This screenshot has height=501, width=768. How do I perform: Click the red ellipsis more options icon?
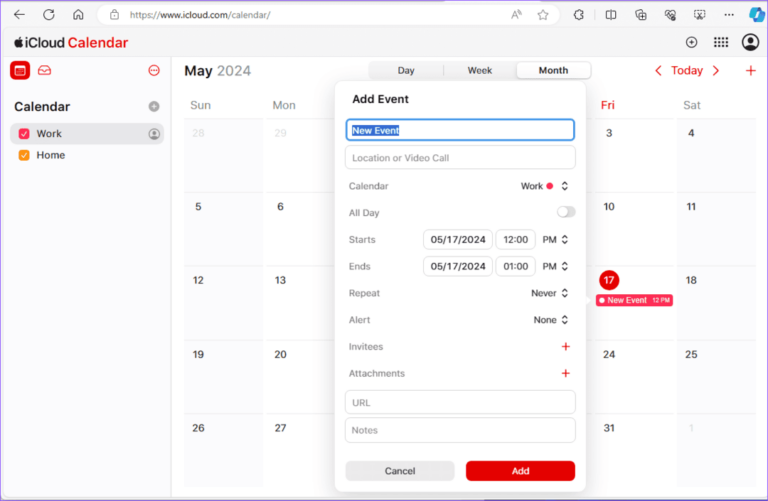pyautogui.click(x=153, y=70)
